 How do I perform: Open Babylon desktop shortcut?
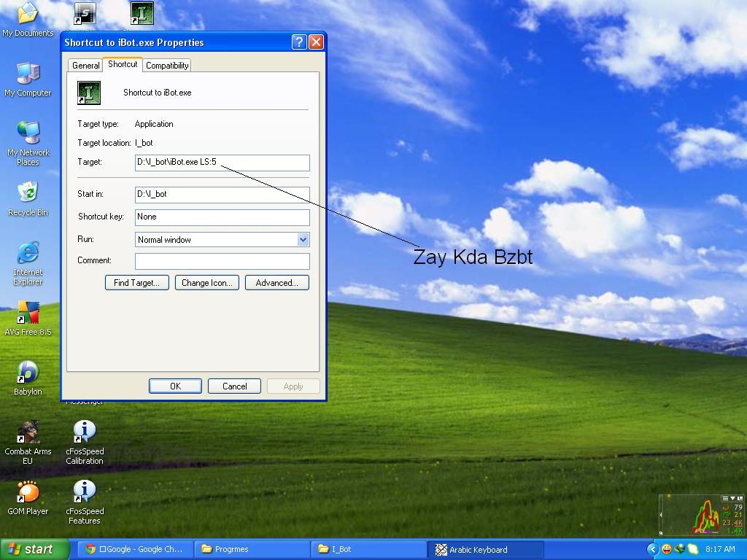coord(28,378)
